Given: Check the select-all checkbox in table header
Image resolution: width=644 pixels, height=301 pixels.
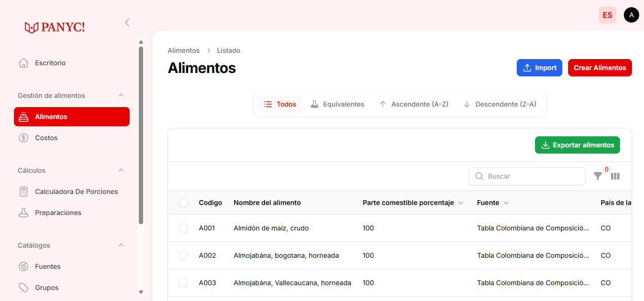Looking at the screenshot, I should pyautogui.click(x=183, y=203).
